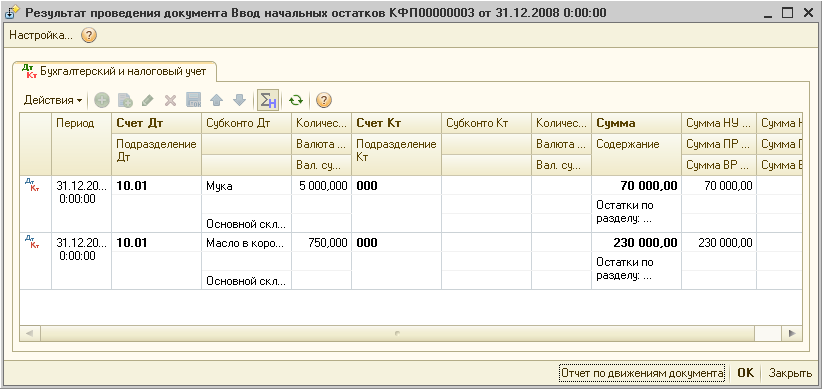Viewport: 822px width, 389px height.
Task: Click the horizontal scrollbar right arrow
Action: pos(792,333)
